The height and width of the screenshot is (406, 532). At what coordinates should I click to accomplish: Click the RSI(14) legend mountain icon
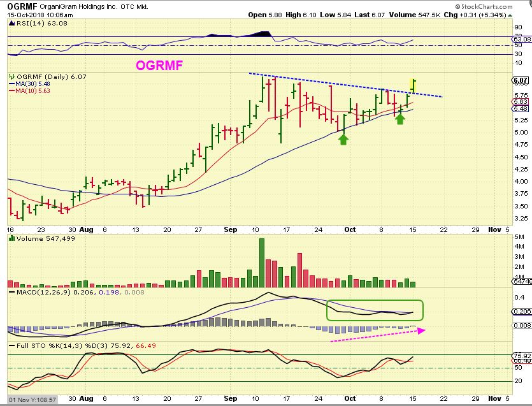pos(11,24)
